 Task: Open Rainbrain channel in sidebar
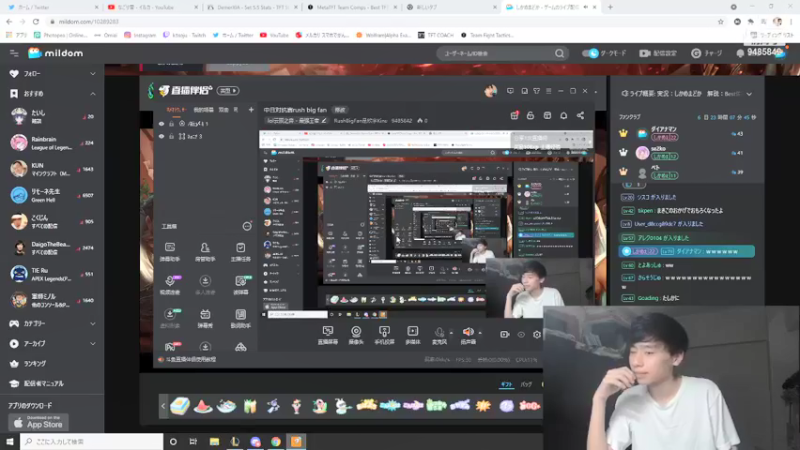pos(52,143)
